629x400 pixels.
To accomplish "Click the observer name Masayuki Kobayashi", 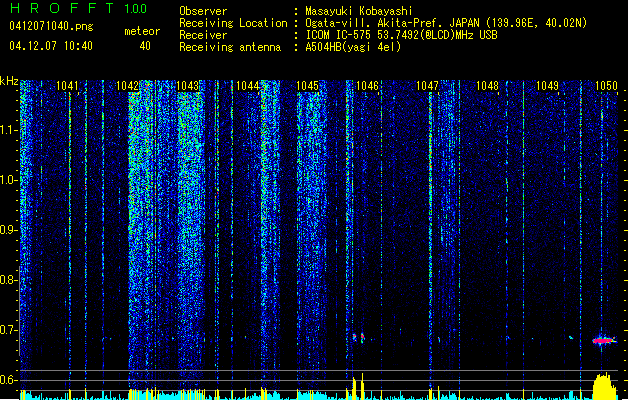I will [x=359, y=11].
